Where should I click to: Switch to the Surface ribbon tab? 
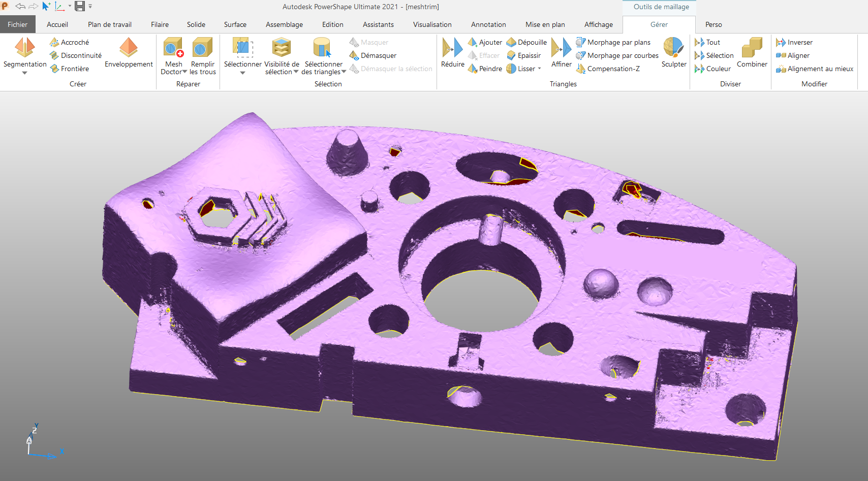click(x=235, y=24)
